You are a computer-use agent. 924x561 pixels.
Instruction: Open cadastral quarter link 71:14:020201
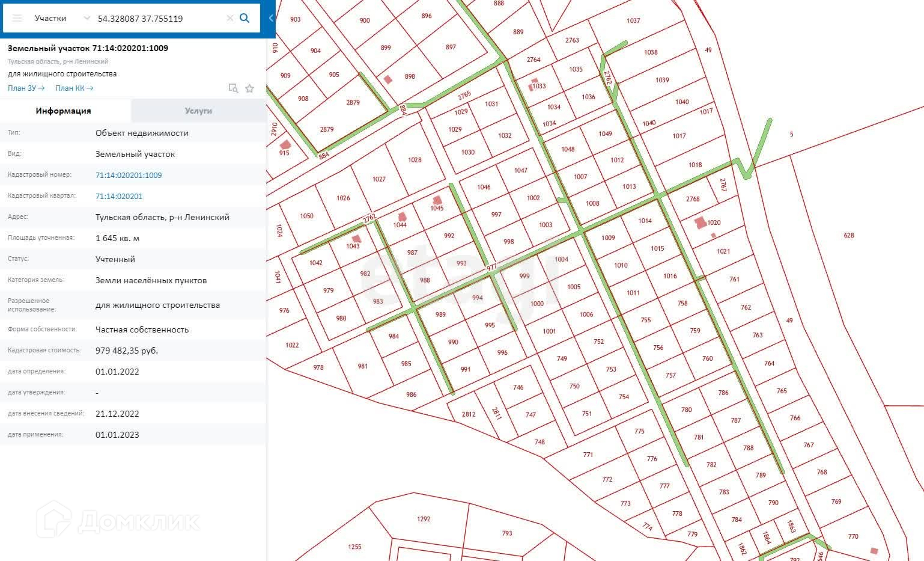coord(119,196)
